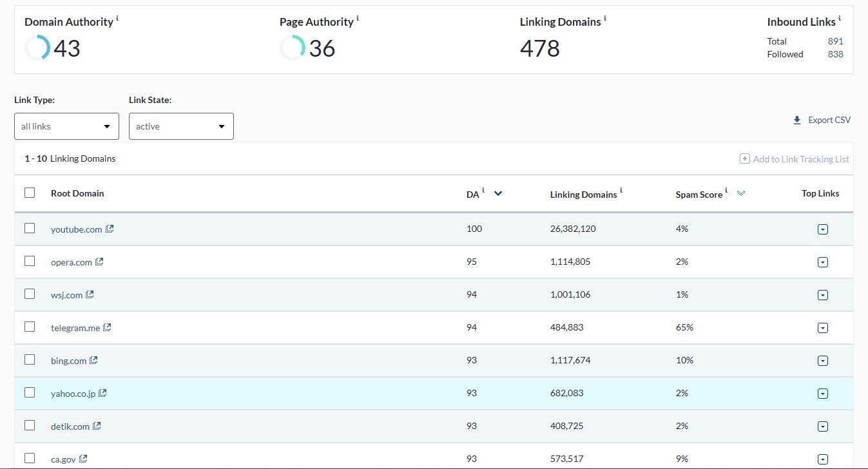Viewport: 868px width, 469px height.
Task: Click the Linking Domains column header
Action: click(583, 195)
